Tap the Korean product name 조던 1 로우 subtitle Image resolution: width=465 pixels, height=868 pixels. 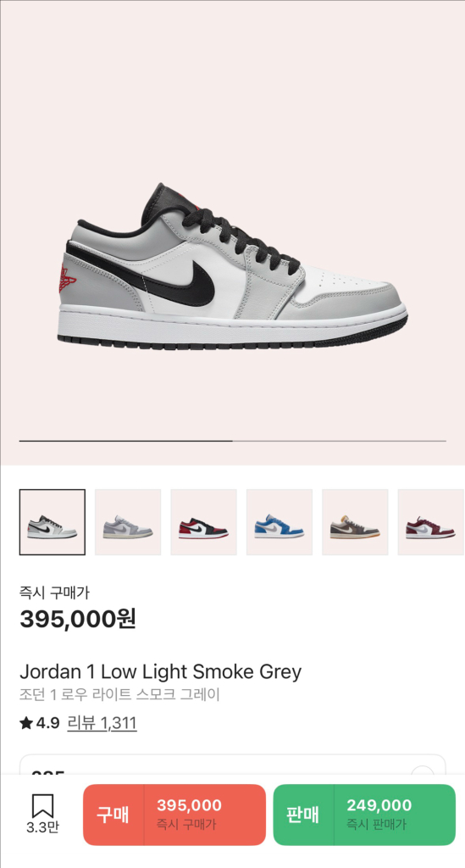120,694
